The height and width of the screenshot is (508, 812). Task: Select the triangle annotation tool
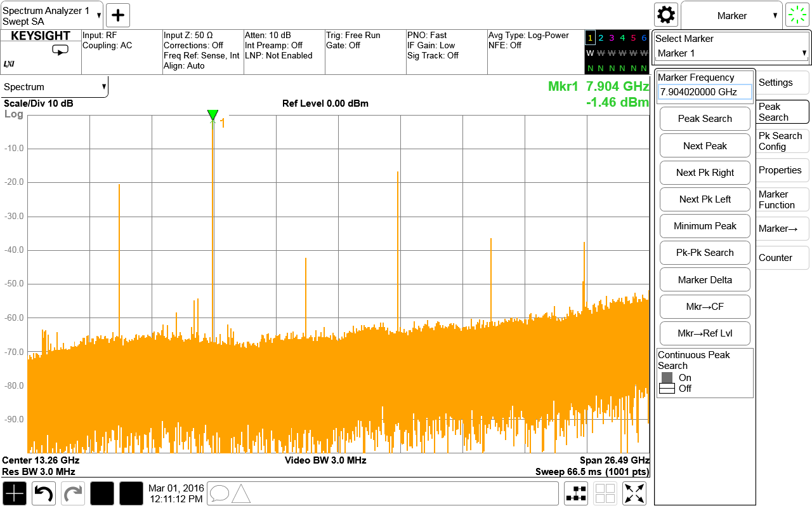(x=241, y=493)
